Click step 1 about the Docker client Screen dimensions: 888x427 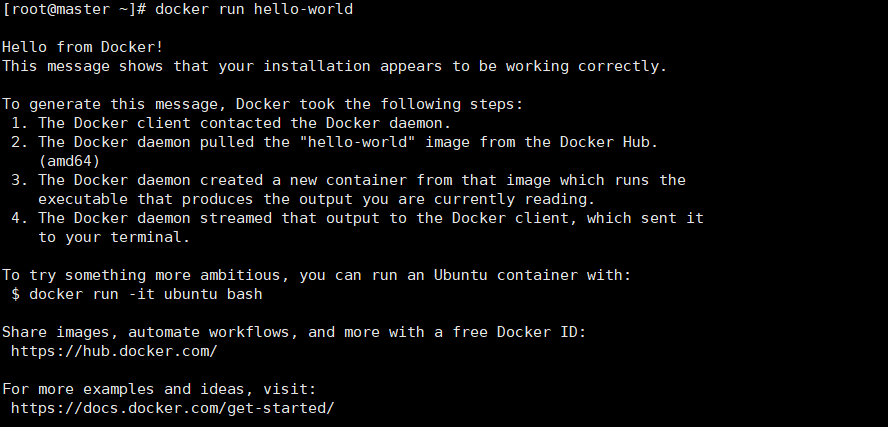(x=231, y=123)
